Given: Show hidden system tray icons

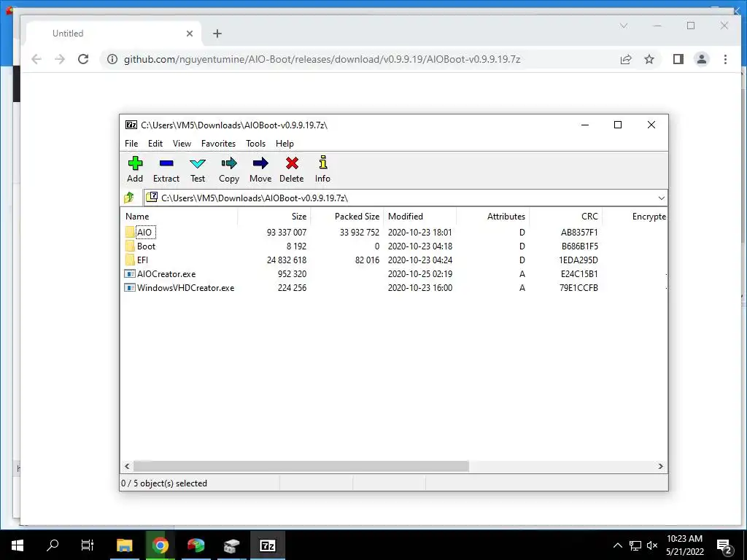Looking at the screenshot, I should pyautogui.click(x=617, y=545).
